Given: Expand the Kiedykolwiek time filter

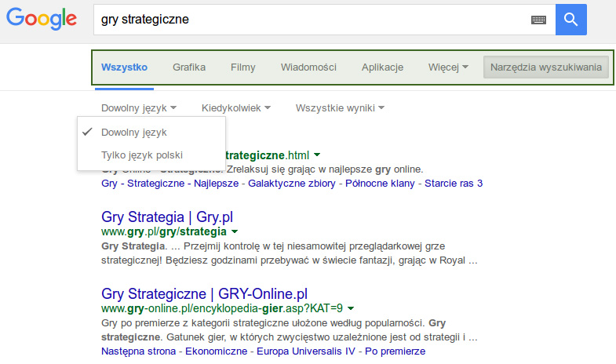Looking at the screenshot, I should click(x=236, y=107).
